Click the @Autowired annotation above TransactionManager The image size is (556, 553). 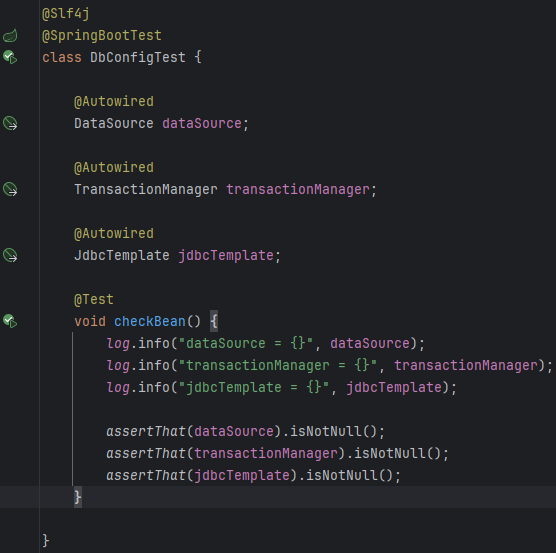pyautogui.click(x=114, y=168)
